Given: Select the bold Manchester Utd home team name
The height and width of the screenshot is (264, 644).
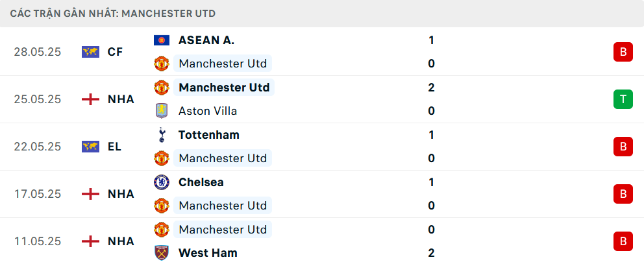Looking at the screenshot, I should [x=224, y=88].
